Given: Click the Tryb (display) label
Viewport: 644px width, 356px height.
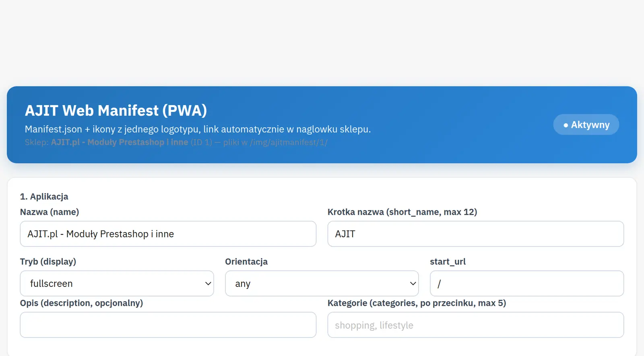Looking at the screenshot, I should (x=48, y=261).
